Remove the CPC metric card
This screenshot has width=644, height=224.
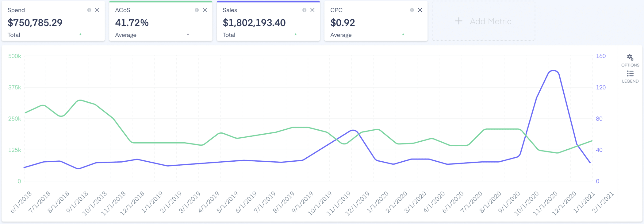(420, 10)
